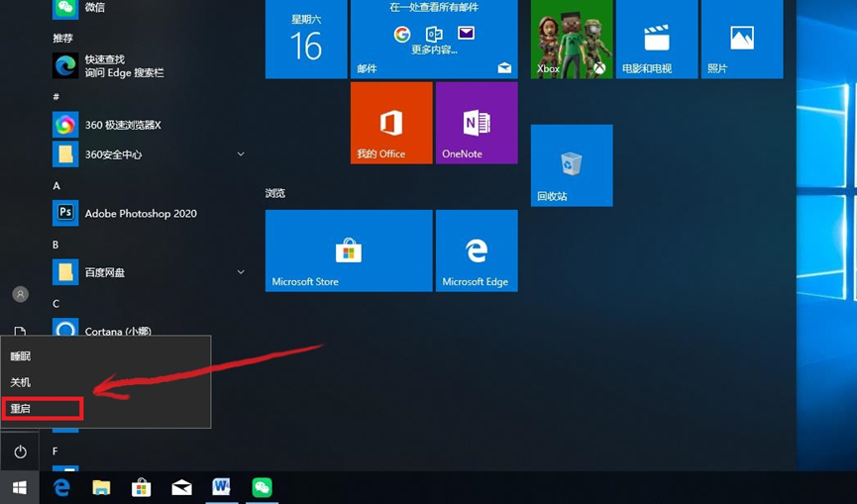The height and width of the screenshot is (504, 857).
Task: Open the Xbox tile
Action: (x=572, y=39)
